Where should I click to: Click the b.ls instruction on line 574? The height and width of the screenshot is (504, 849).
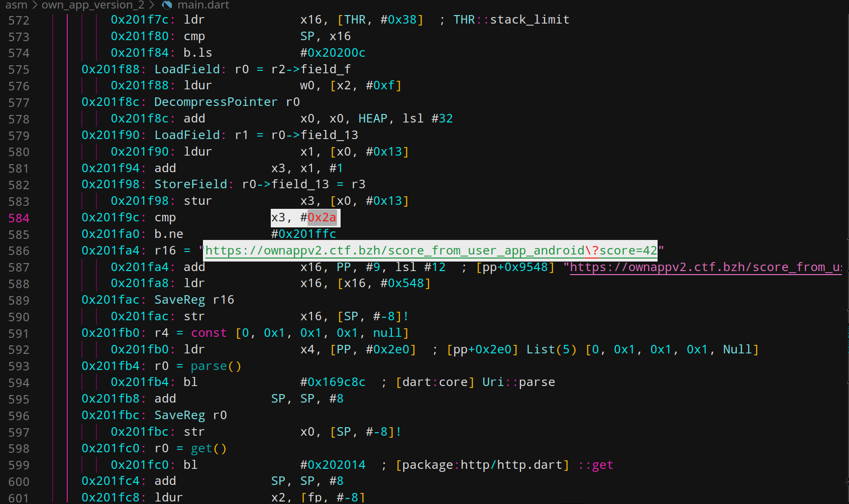197,53
